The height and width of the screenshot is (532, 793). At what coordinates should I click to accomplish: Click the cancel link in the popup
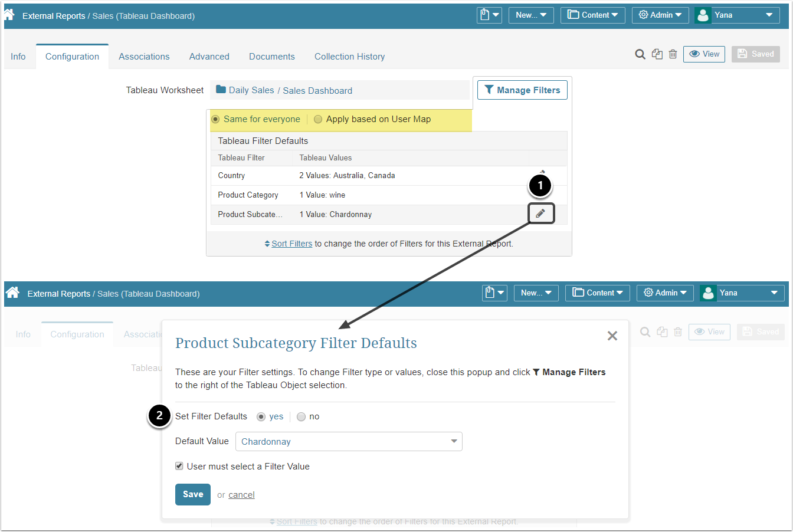[241, 495]
